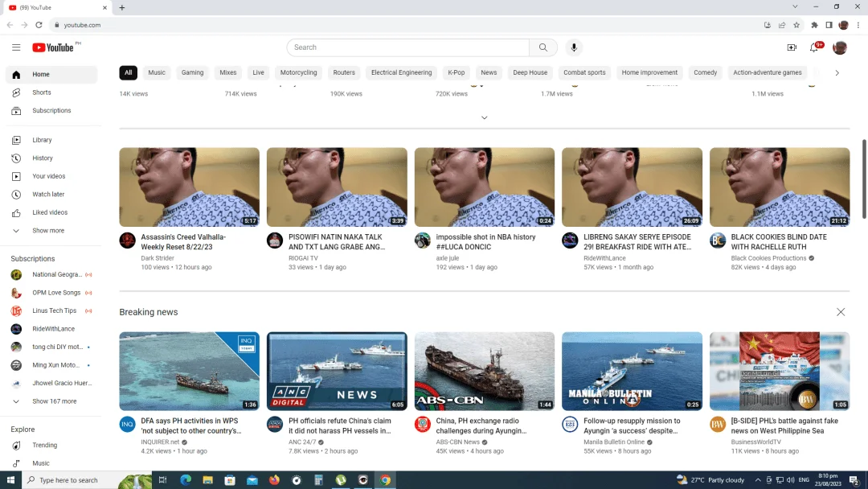Screen dimensions: 868x489
Task: Open Dark Strider channel avatar
Action: (x=127, y=240)
